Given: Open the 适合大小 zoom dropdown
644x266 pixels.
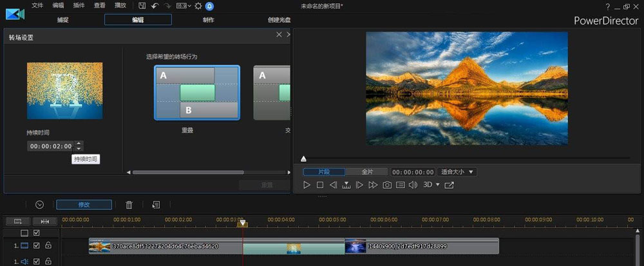Looking at the screenshot, I should [457, 172].
